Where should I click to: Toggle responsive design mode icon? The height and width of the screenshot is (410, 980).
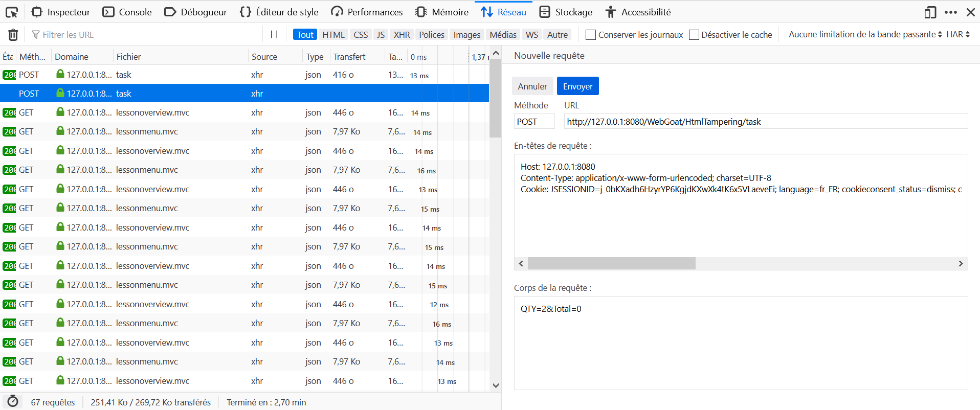pos(930,12)
